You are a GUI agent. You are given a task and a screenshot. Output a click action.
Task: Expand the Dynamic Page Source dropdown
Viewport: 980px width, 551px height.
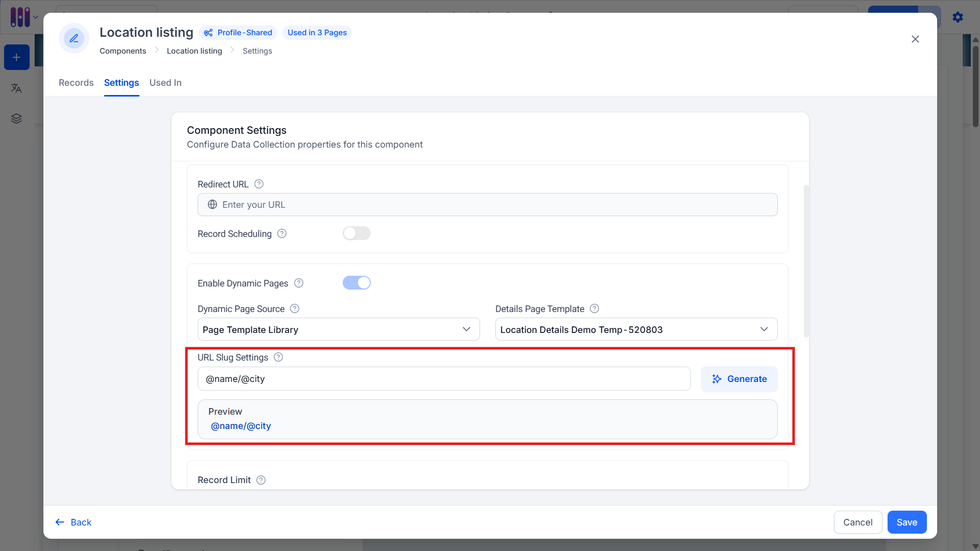339,329
